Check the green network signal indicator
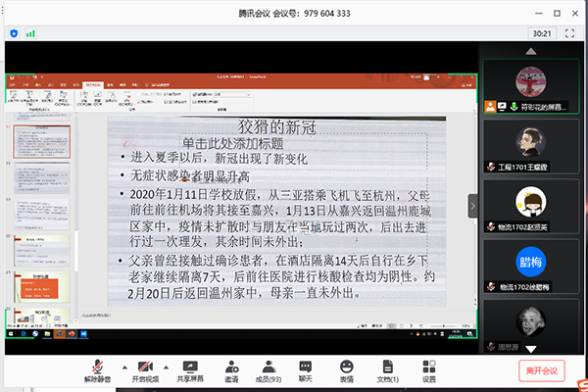Screen dimensions: 588x392 coord(30,32)
